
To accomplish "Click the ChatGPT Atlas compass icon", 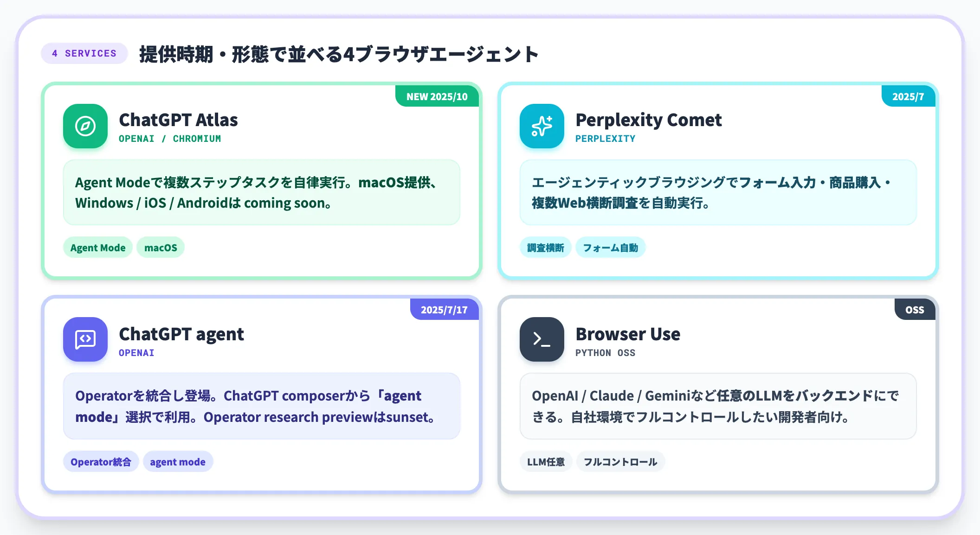I will pos(85,126).
